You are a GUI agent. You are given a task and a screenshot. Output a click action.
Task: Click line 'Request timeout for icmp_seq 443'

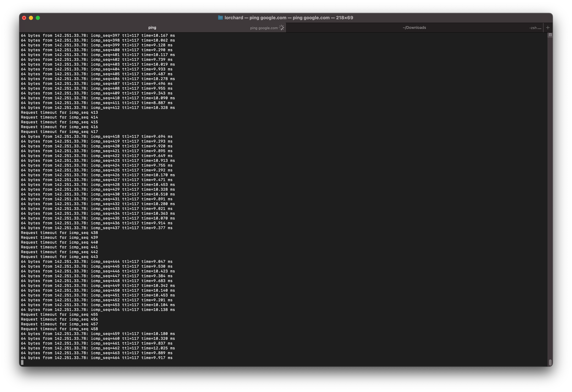tap(59, 257)
